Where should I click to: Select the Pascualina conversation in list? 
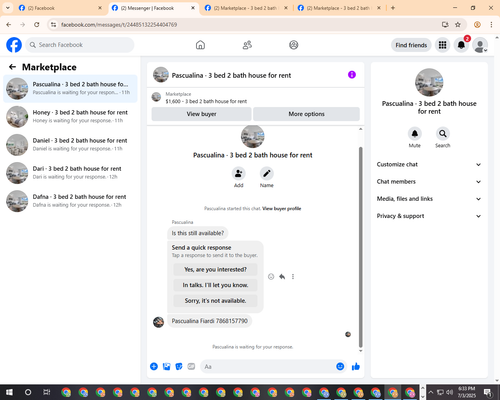click(x=70, y=89)
